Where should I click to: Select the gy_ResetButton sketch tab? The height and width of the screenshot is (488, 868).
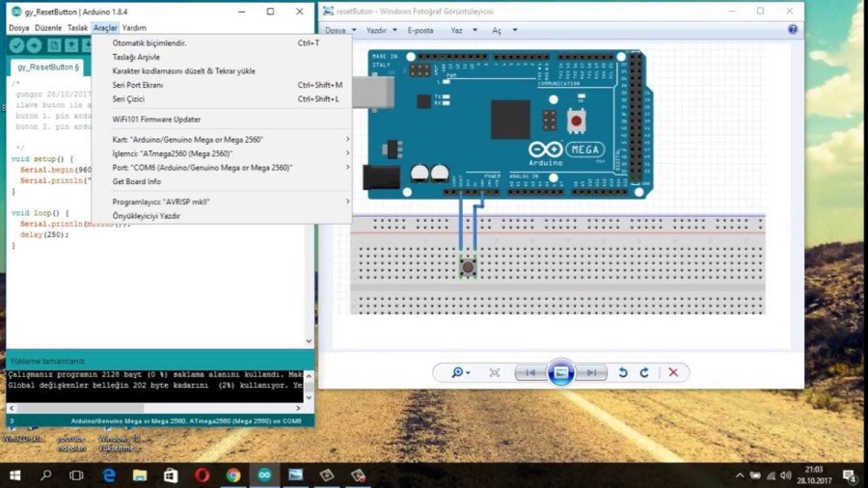click(x=47, y=67)
